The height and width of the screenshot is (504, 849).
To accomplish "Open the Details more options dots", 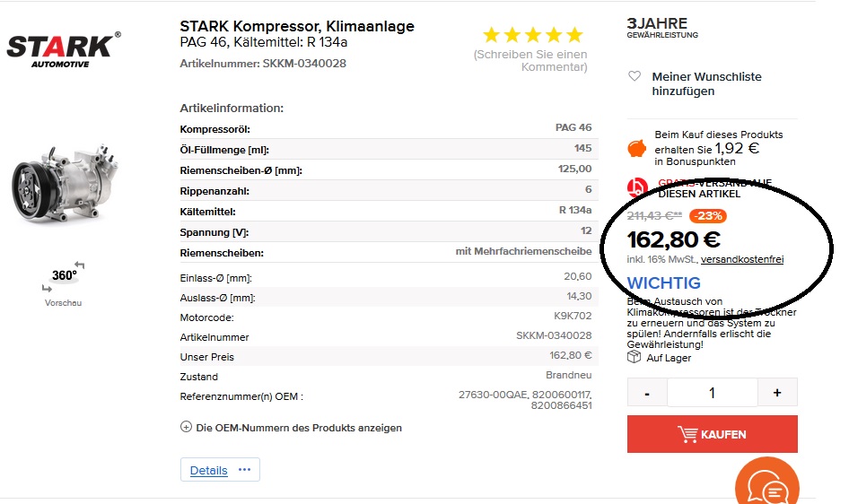I will (245, 470).
